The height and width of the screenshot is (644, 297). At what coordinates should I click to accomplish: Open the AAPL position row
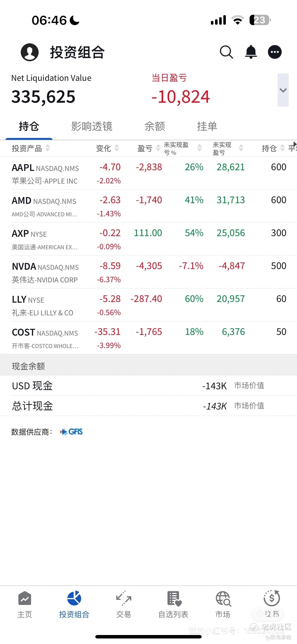[148, 173]
